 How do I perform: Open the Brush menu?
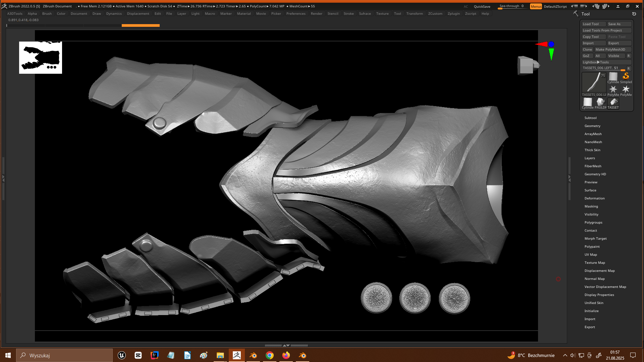pos(47,14)
